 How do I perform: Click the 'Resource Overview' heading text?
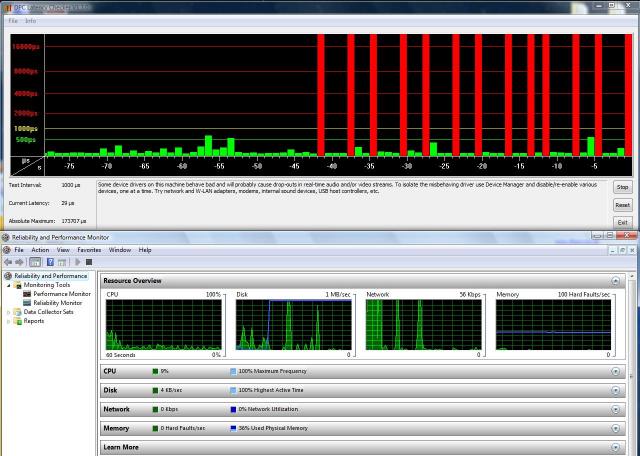pos(132,281)
